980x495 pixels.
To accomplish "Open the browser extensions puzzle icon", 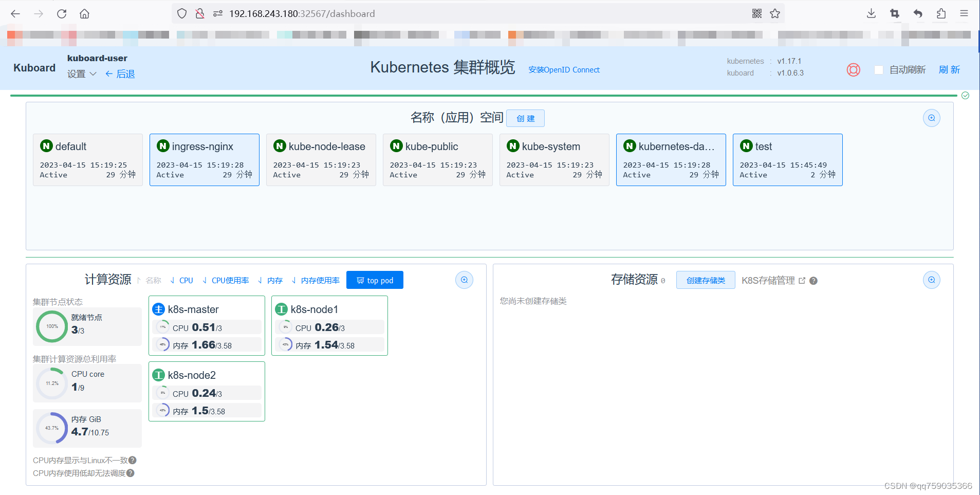I will point(941,14).
